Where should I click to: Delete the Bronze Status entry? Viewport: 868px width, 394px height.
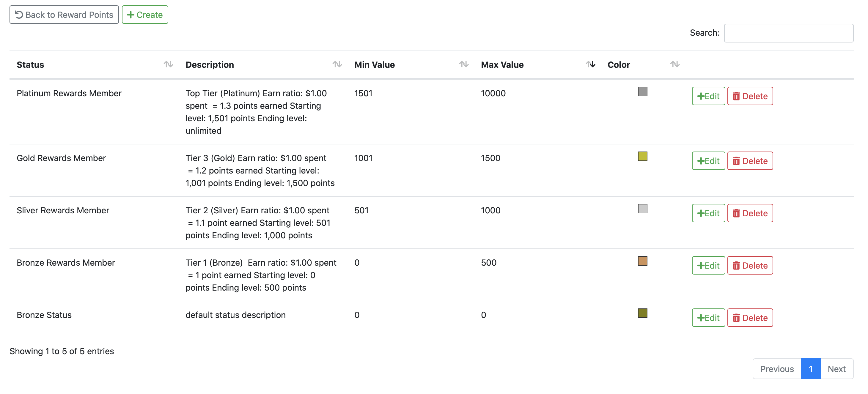pos(750,318)
